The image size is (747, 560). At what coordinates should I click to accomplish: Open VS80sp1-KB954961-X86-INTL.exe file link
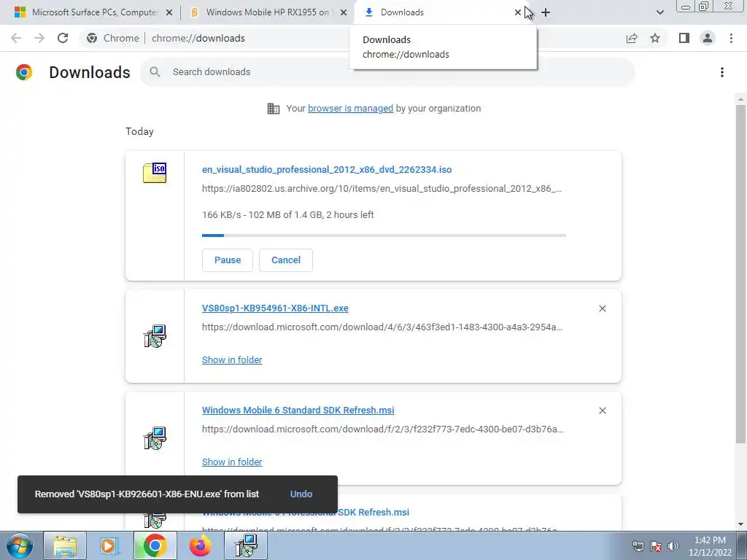(275, 308)
